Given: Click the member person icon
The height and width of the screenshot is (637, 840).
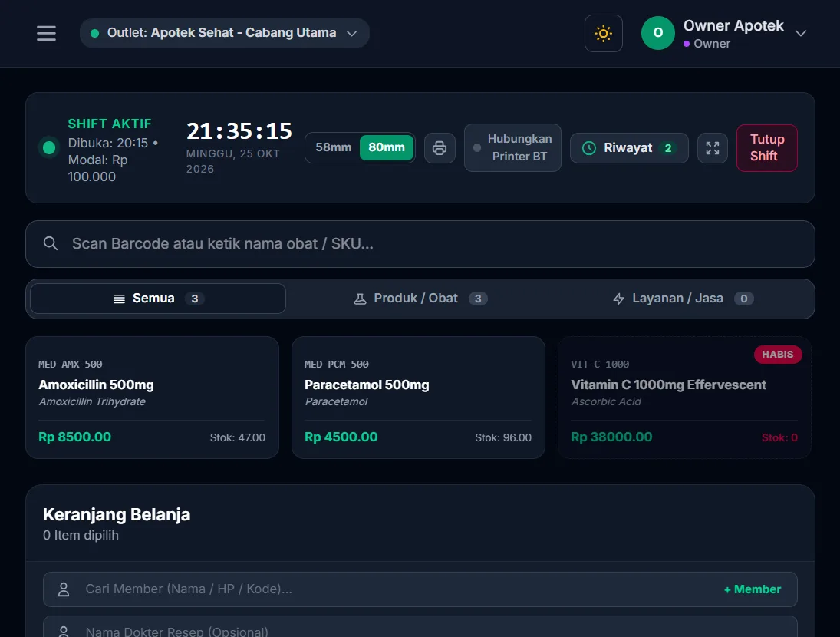Looking at the screenshot, I should 64,589.
